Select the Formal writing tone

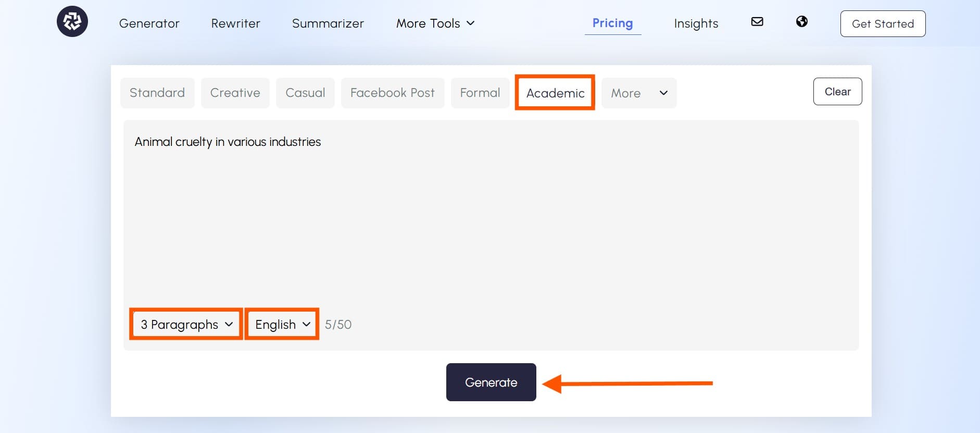click(x=480, y=93)
